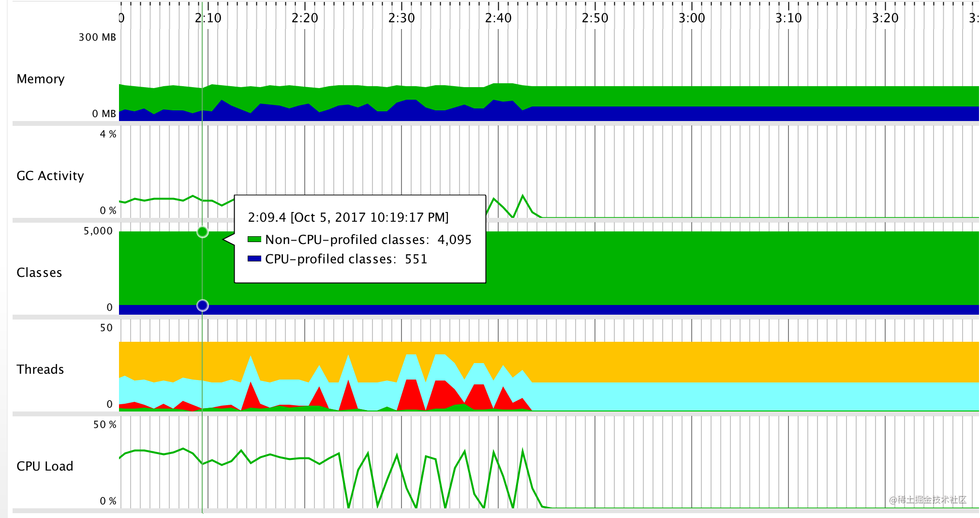This screenshot has width=980, height=518.
Task: Click the blue CPU-profiled classes legend swatch
Action: click(x=254, y=259)
